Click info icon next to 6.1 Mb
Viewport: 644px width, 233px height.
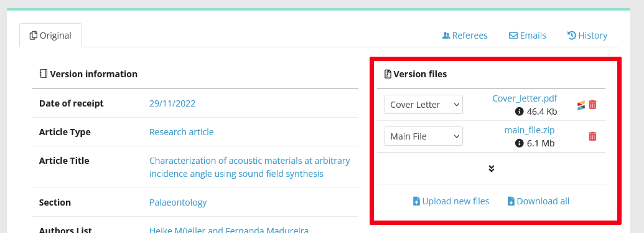tap(519, 143)
